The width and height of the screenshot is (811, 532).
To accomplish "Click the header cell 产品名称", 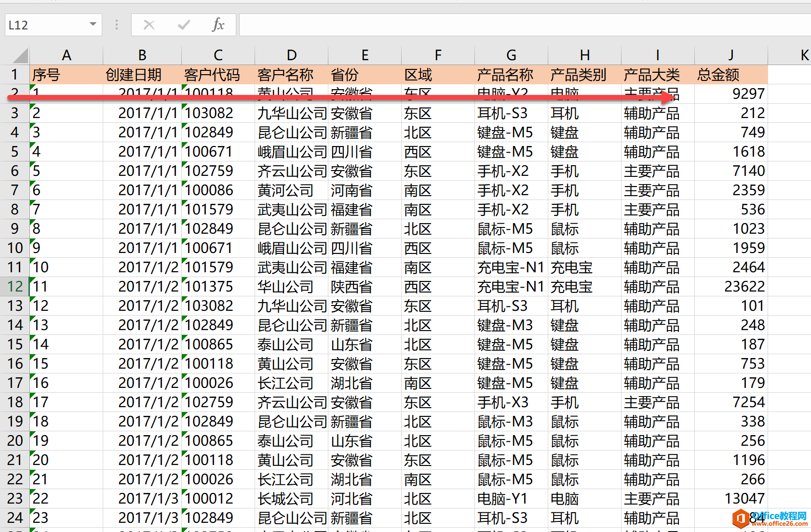I will [512, 75].
